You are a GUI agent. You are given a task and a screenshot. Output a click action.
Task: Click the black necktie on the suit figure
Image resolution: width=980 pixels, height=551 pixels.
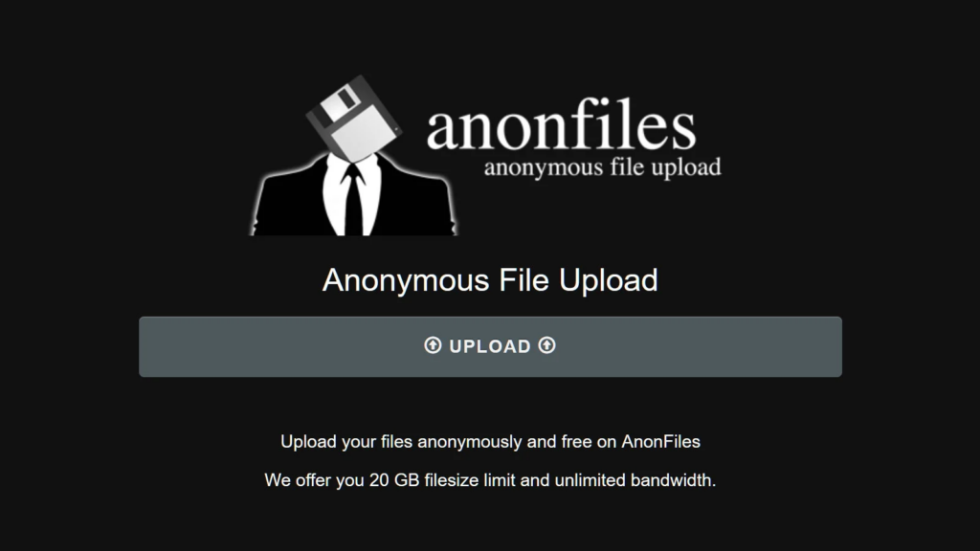coord(354,199)
